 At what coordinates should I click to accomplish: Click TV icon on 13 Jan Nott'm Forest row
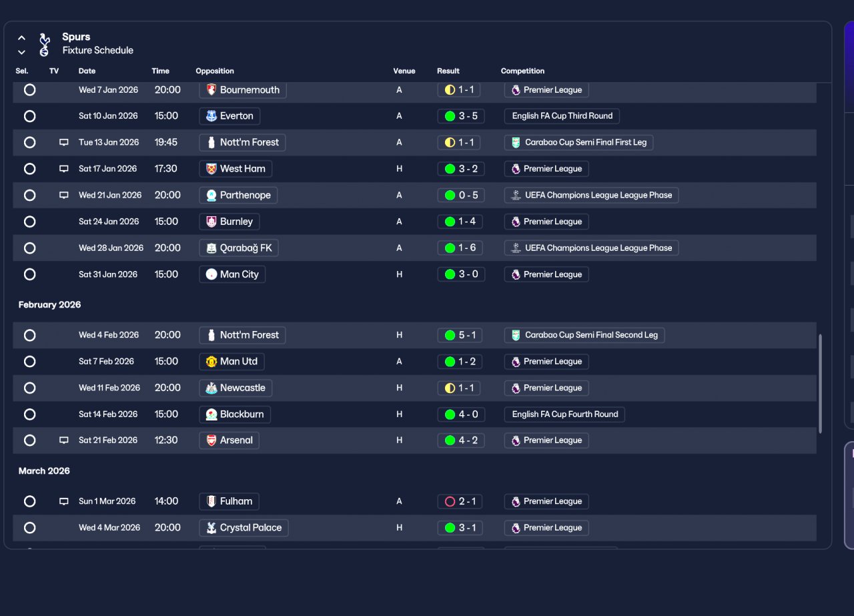64,142
